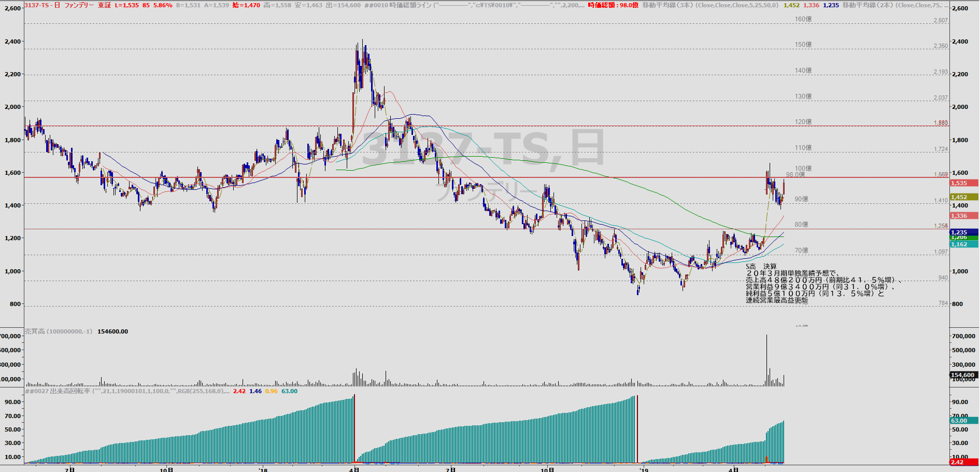Open the '移動平均線(3本)' indicator label

click(x=667, y=5)
